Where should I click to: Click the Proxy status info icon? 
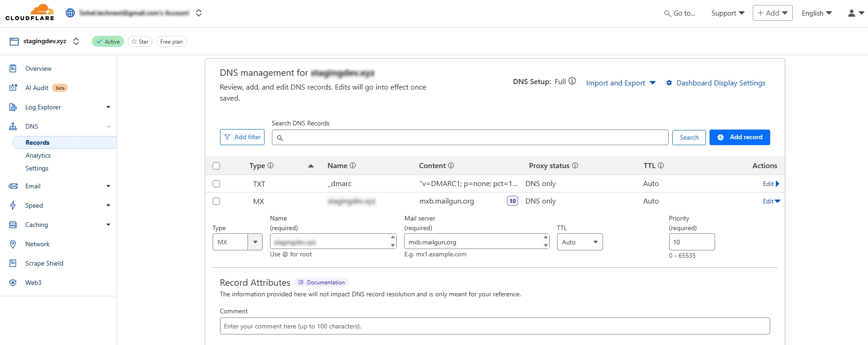tap(575, 165)
